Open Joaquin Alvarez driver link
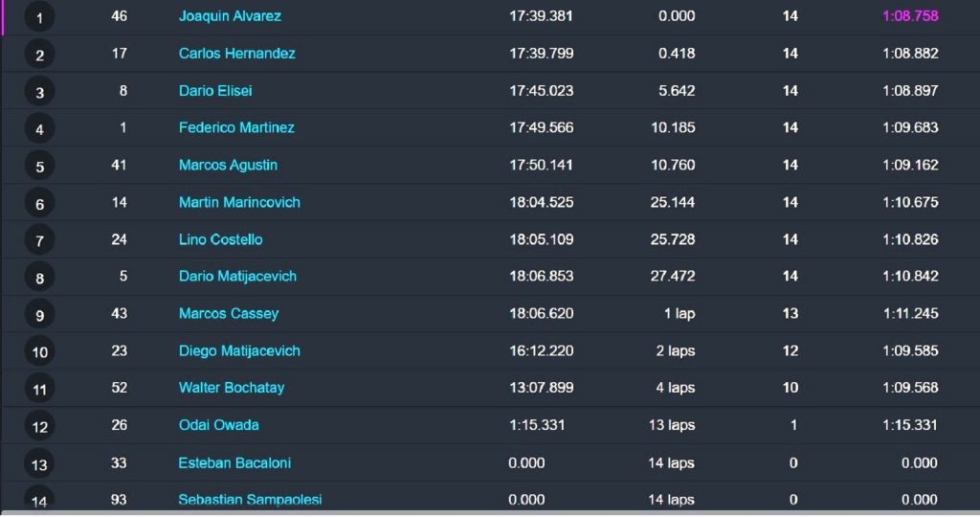 230,16
